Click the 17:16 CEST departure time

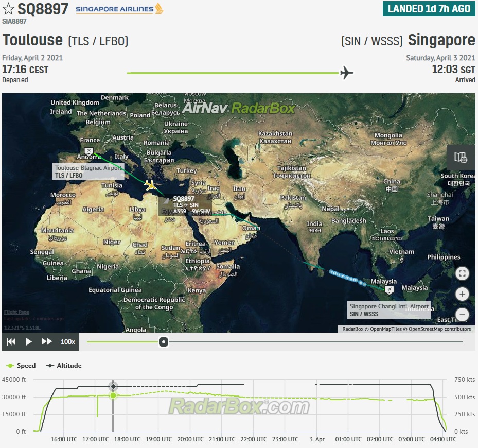[x=25, y=70]
